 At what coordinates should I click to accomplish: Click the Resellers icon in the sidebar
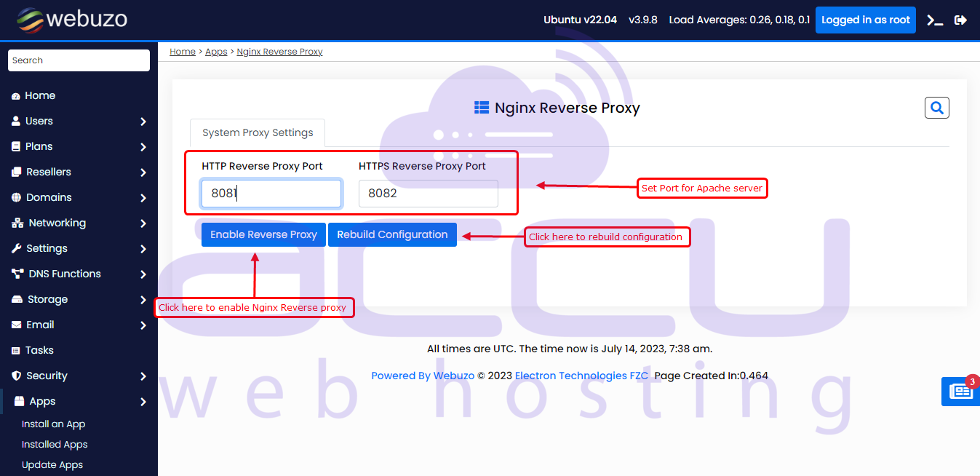[17, 172]
